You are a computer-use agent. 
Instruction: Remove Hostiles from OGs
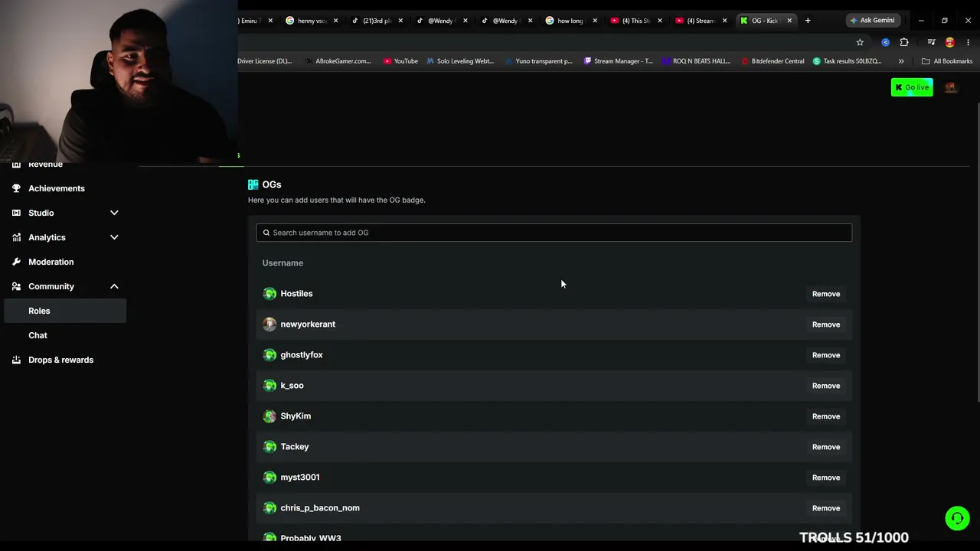[826, 294]
